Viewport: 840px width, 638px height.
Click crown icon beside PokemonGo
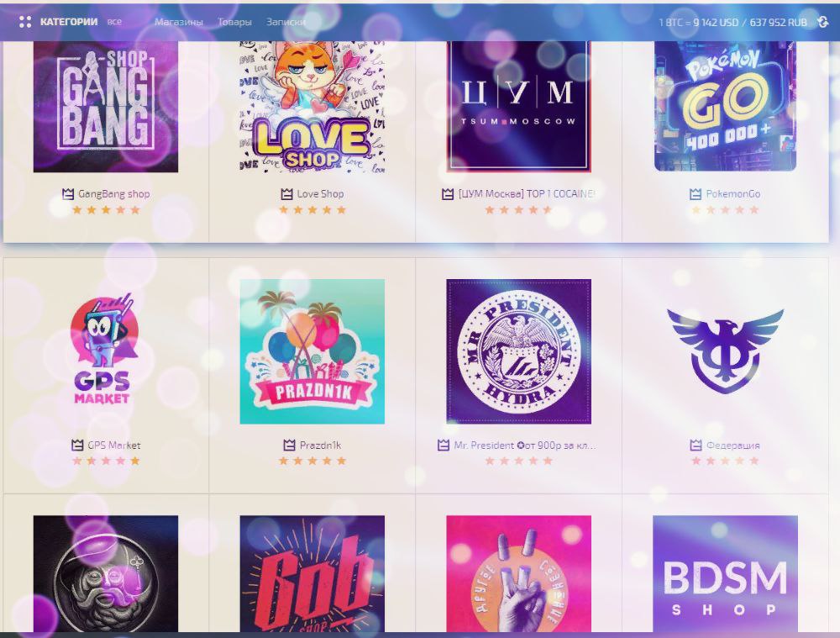click(696, 194)
